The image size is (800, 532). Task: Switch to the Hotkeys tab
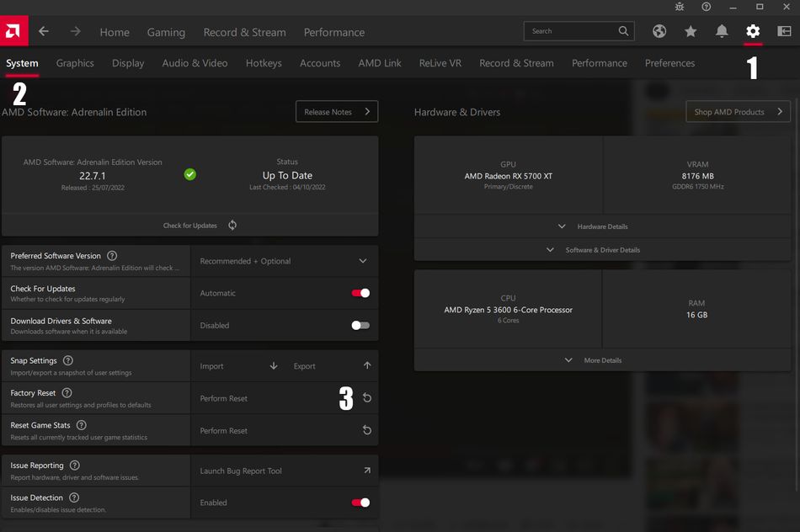click(264, 63)
